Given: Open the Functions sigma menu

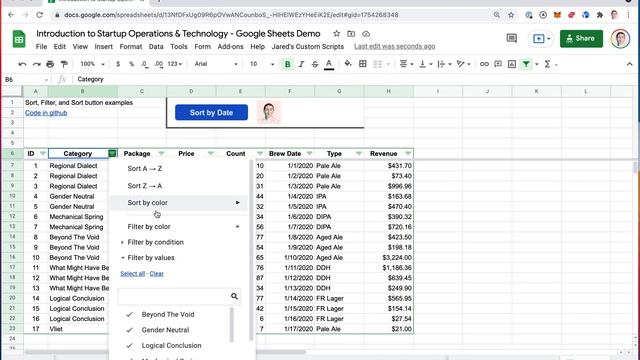Looking at the screenshot, I should [x=547, y=64].
